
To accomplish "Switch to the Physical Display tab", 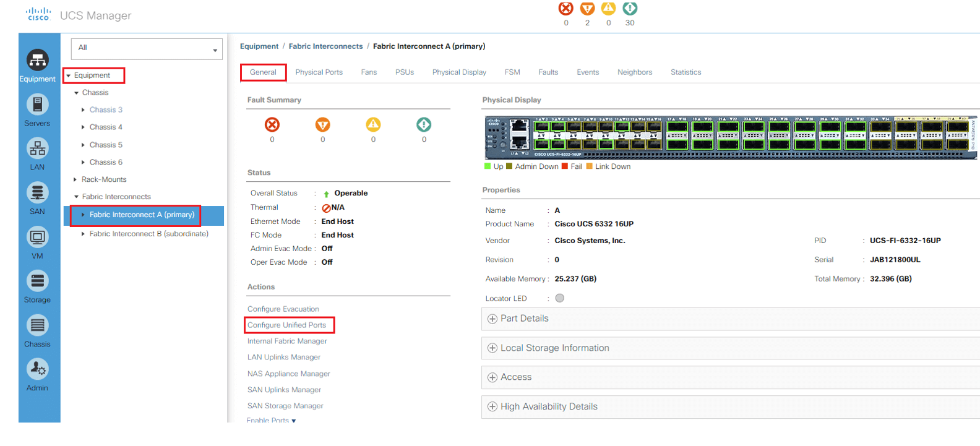I will coord(459,72).
